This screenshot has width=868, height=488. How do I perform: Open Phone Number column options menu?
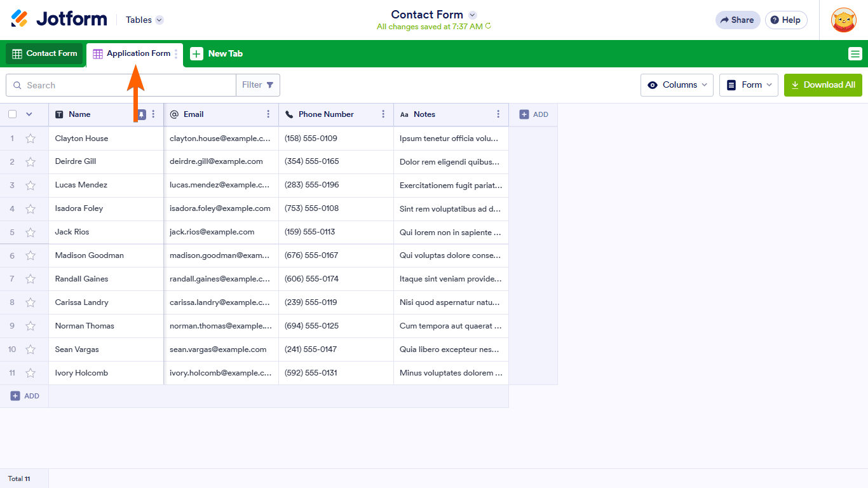383,114
